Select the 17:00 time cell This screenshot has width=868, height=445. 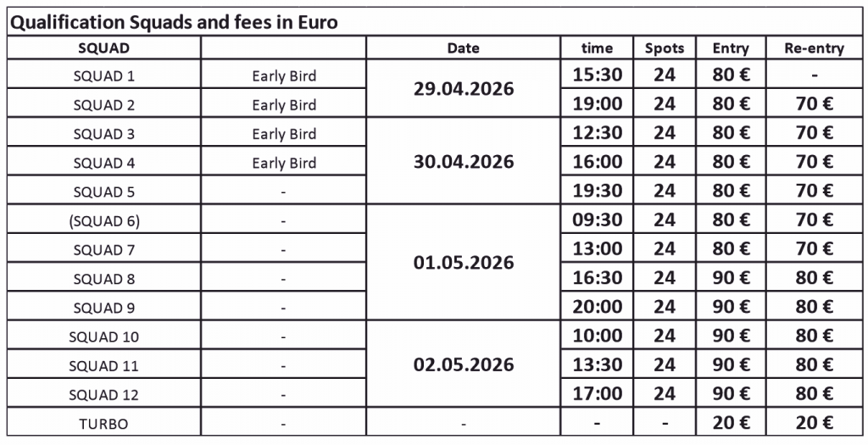coord(598,394)
